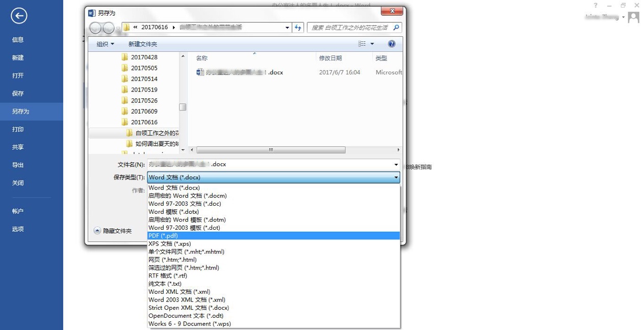
Task: Select PDF (*.pdf) file type
Action: pyautogui.click(x=273, y=236)
